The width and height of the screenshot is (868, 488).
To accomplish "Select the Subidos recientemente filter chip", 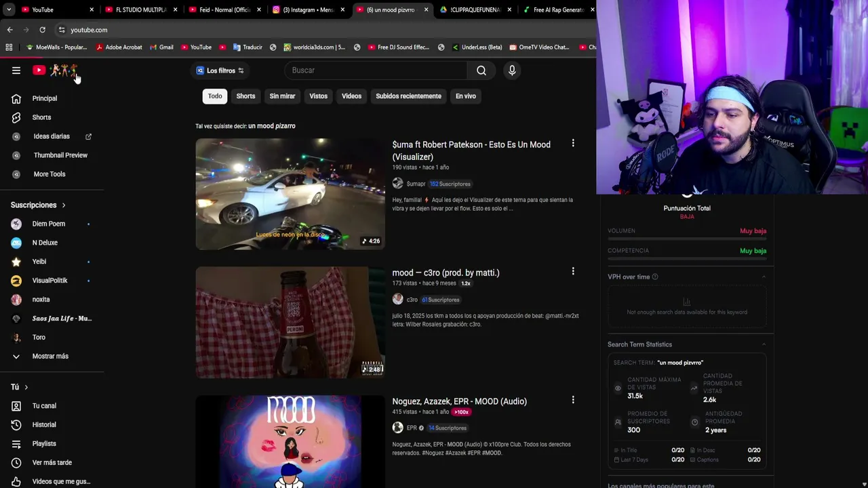I will point(408,96).
